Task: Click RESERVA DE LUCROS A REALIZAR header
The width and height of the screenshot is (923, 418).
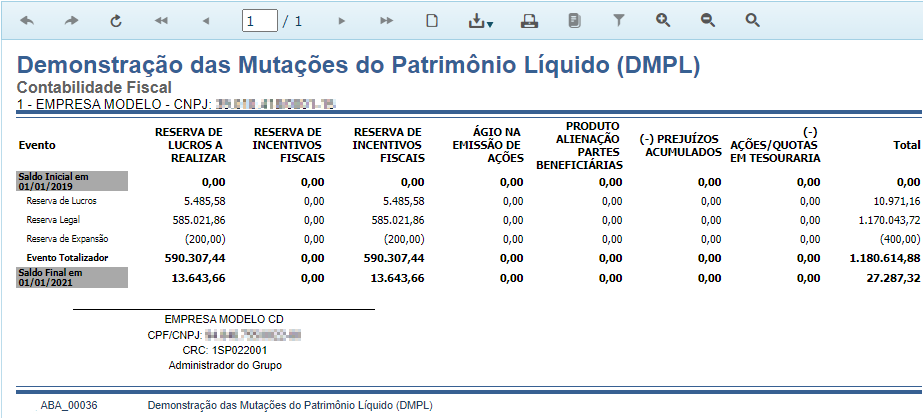Action: click(x=190, y=145)
